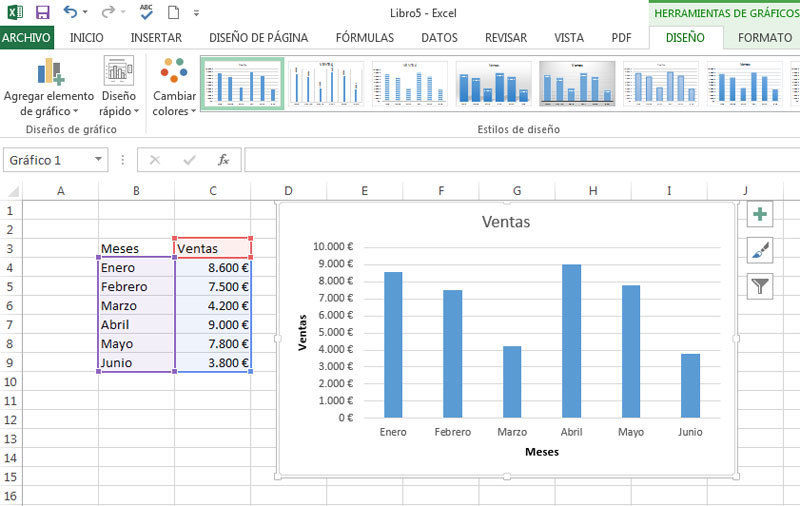This screenshot has height=506, width=800.
Task: Open the ARCHIVO tab
Action: click(x=26, y=38)
